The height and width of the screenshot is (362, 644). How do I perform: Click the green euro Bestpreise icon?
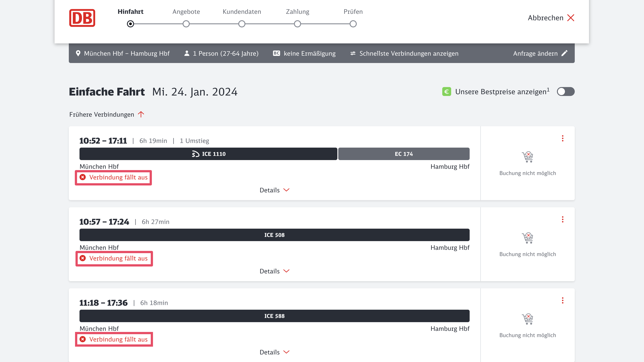(446, 92)
